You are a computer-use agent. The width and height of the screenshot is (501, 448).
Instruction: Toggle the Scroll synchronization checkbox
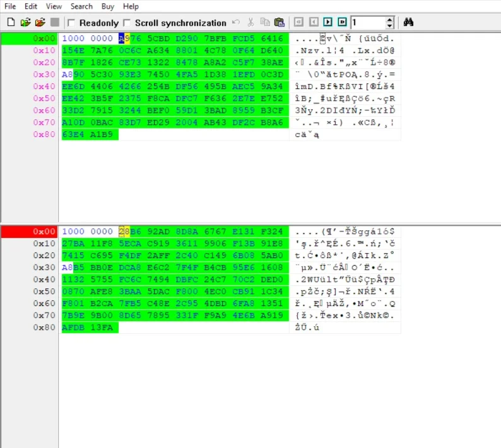[x=127, y=23]
